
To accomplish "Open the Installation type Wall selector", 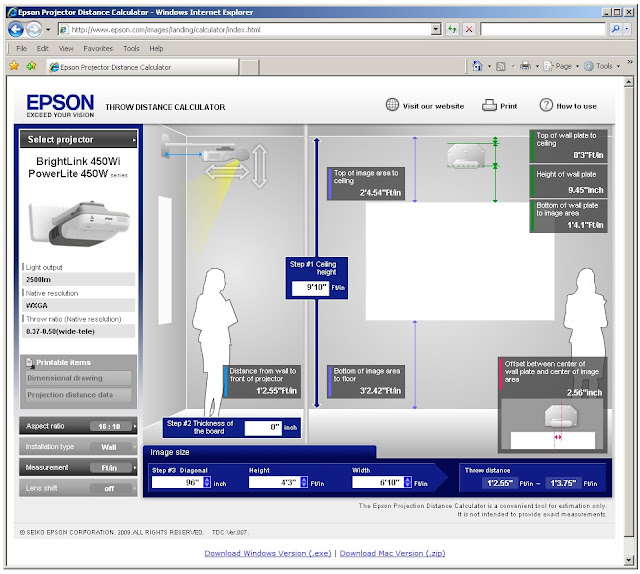I will (x=78, y=447).
